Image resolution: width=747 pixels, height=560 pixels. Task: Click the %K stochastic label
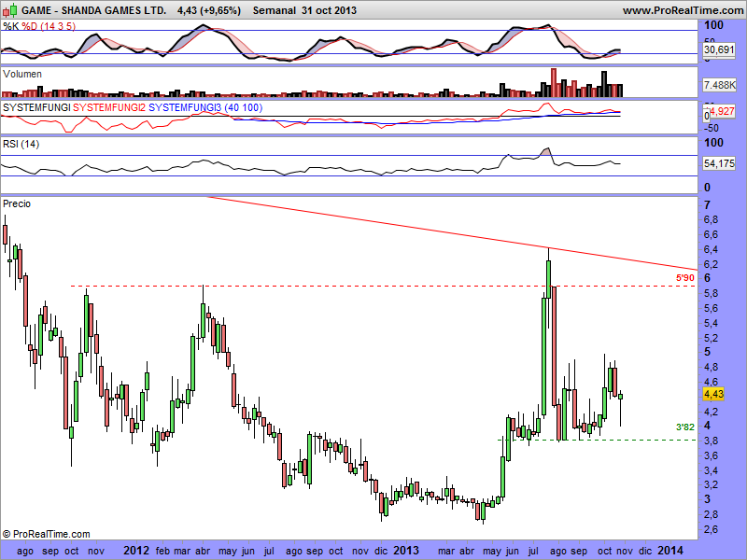[x=11, y=26]
